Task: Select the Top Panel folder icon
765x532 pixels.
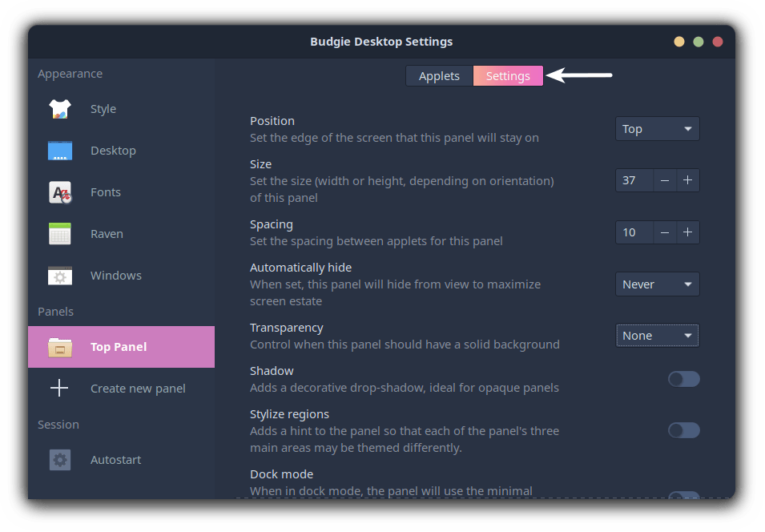Action: 60,347
